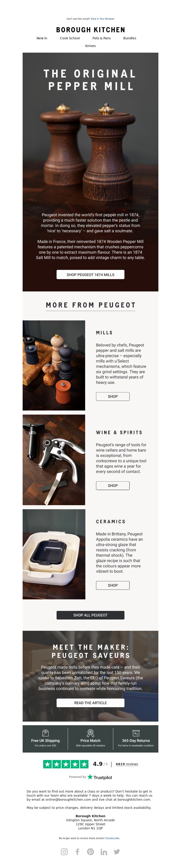The width and height of the screenshot is (181, 868).
Task: Click the Trustpilot logo
Action: coord(100,777)
